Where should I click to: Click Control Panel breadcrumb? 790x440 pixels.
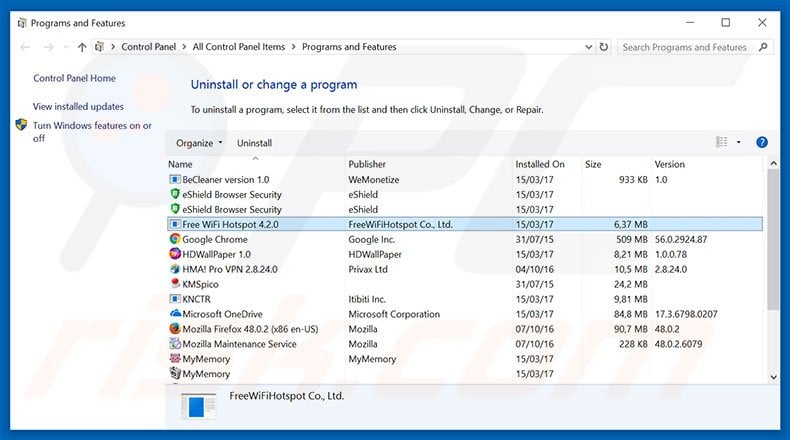click(149, 47)
